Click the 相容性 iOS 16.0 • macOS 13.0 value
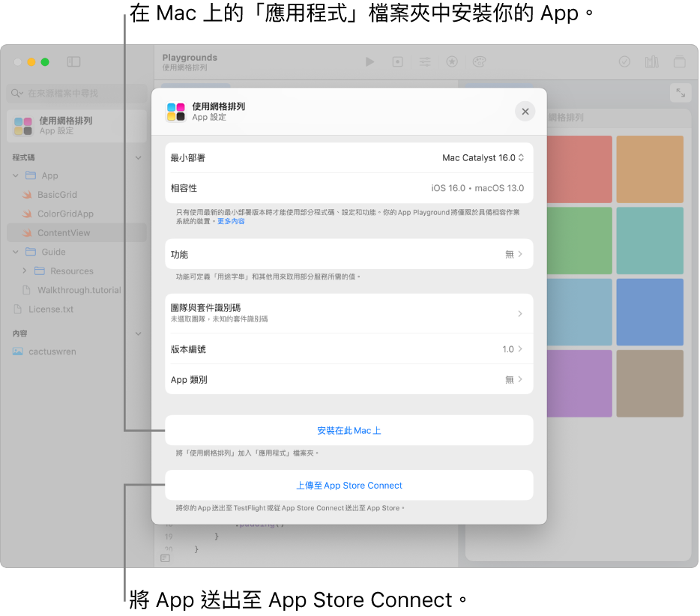The height and width of the screenshot is (616, 700). point(477,188)
